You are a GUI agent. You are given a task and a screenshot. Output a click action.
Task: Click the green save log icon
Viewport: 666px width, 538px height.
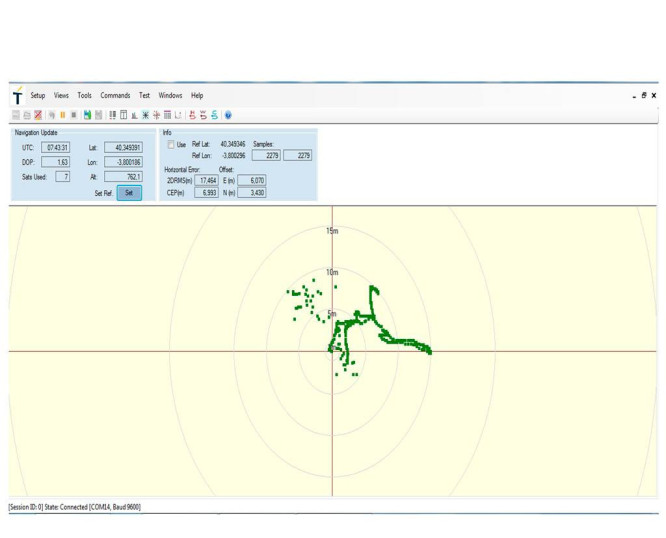[x=87, y=115]
